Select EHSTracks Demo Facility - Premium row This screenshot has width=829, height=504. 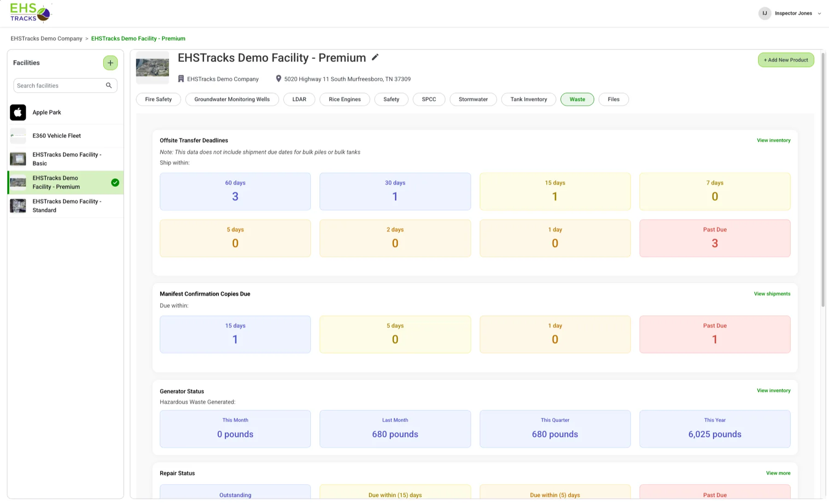pos(65,183)
